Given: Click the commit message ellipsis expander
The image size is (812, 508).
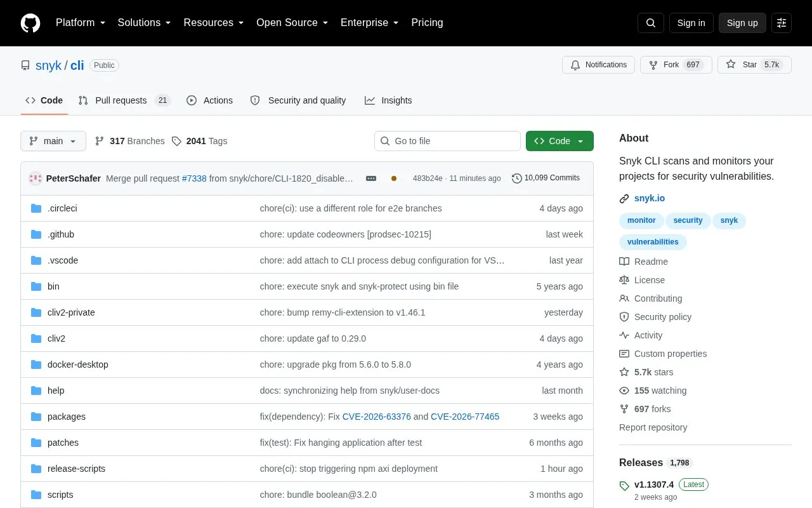Looking at the screenshot, I should click(371, 178).
